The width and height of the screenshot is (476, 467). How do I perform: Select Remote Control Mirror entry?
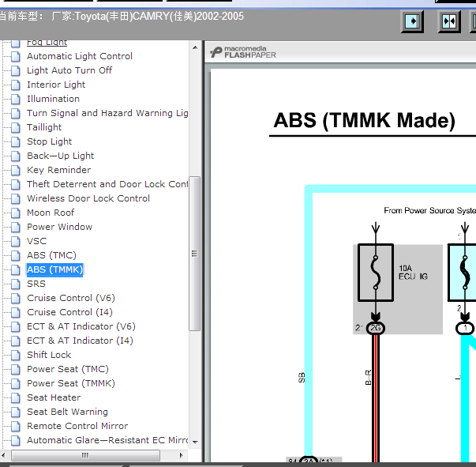[77, 426]
